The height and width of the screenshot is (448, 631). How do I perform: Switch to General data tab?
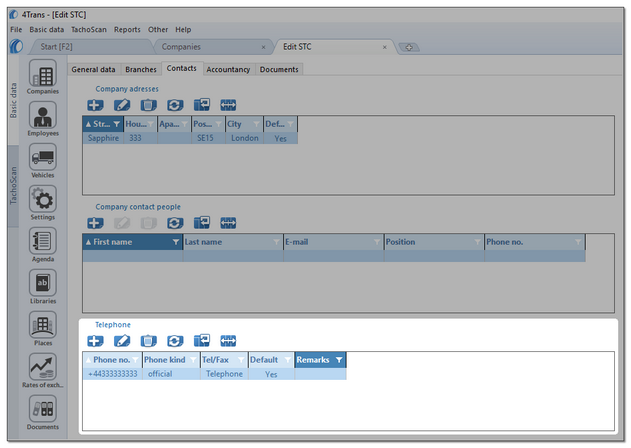coord(93,69)
